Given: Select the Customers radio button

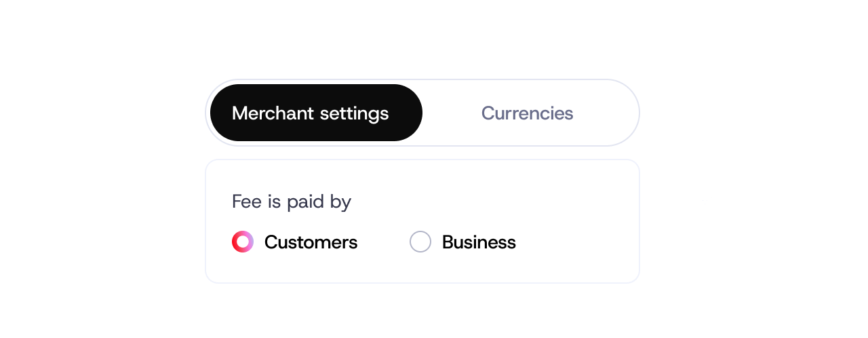Looking at the screenshot, I should tap(243, 242).
